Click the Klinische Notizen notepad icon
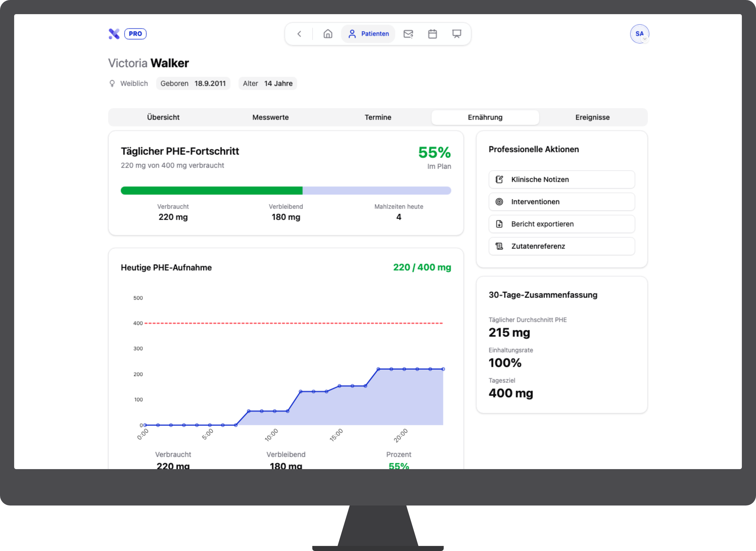This screenshot has height=551, width=756. [499, 179]
